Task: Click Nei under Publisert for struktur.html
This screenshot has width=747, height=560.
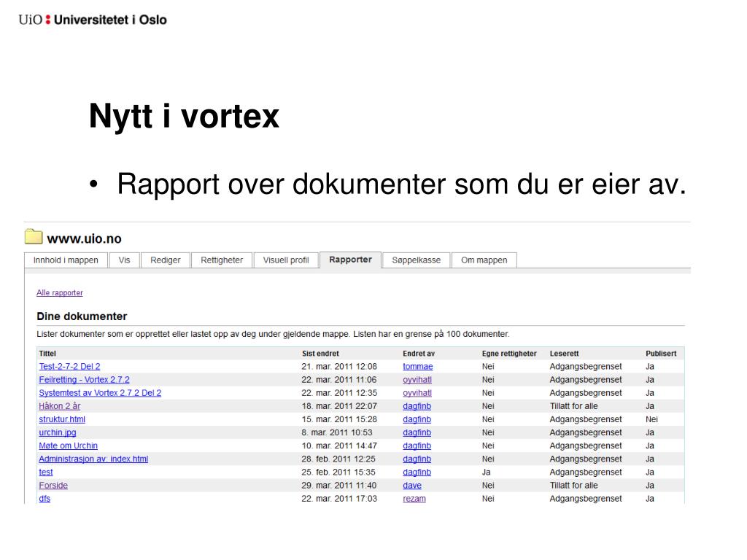Action: click(x=651, y=419)
